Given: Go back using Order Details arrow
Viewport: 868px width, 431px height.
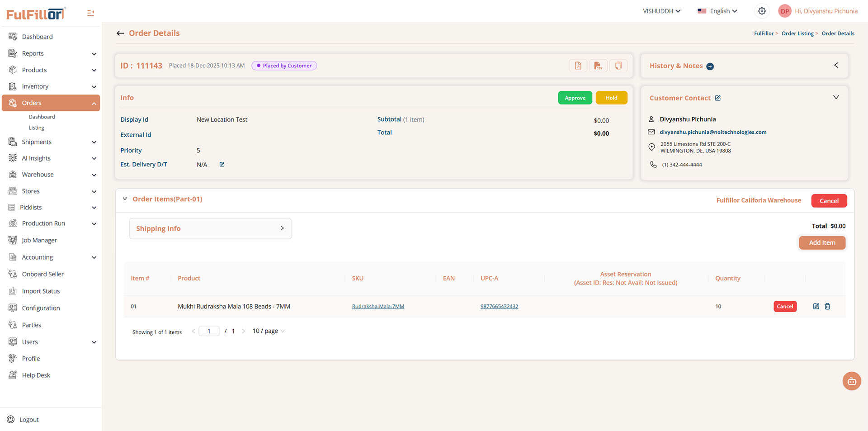Looking at the screenshot, I should pyautogui.click(x=120, y=33).
